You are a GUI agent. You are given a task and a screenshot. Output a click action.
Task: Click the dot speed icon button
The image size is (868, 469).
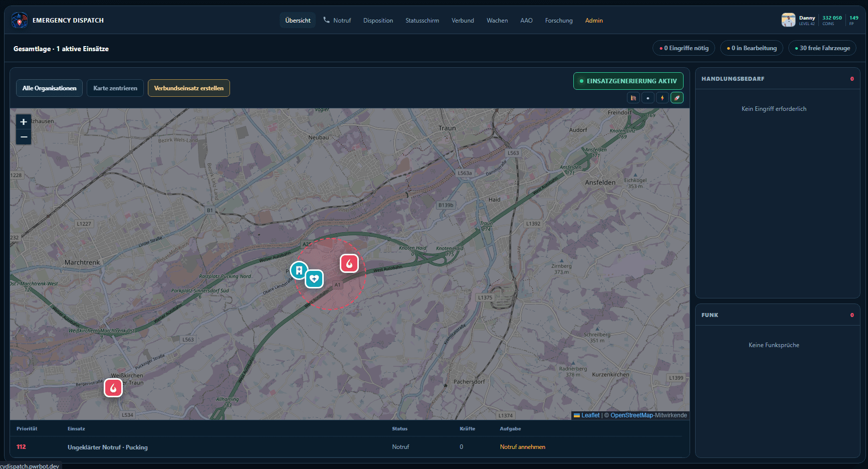648,98
